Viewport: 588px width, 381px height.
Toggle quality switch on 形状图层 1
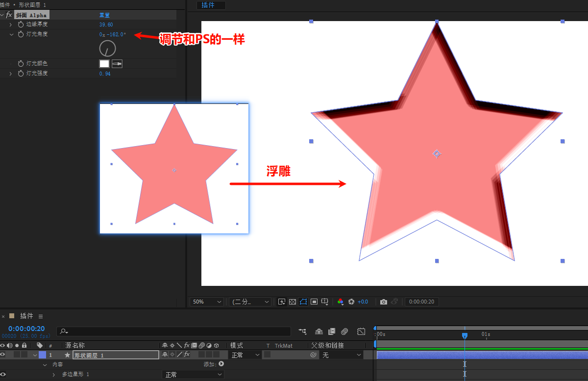[x=179, y=355]
